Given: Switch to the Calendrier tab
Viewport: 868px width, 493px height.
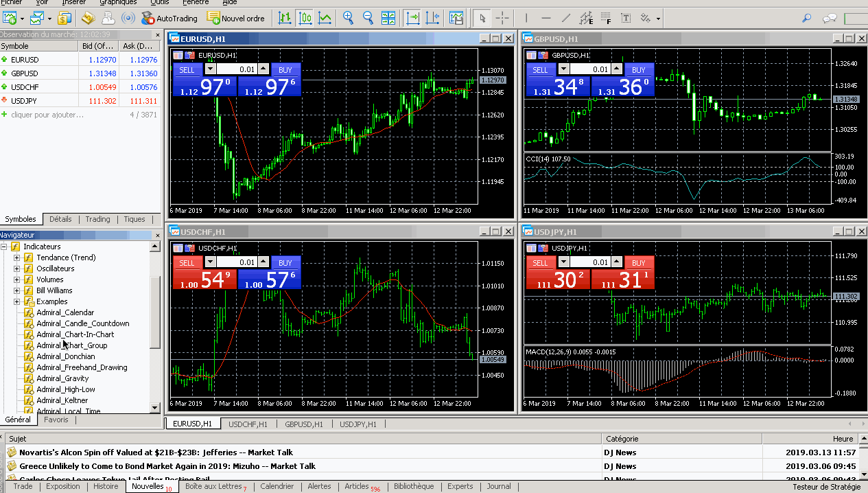Looking at the screenshot, I should (x=277, y=486).
